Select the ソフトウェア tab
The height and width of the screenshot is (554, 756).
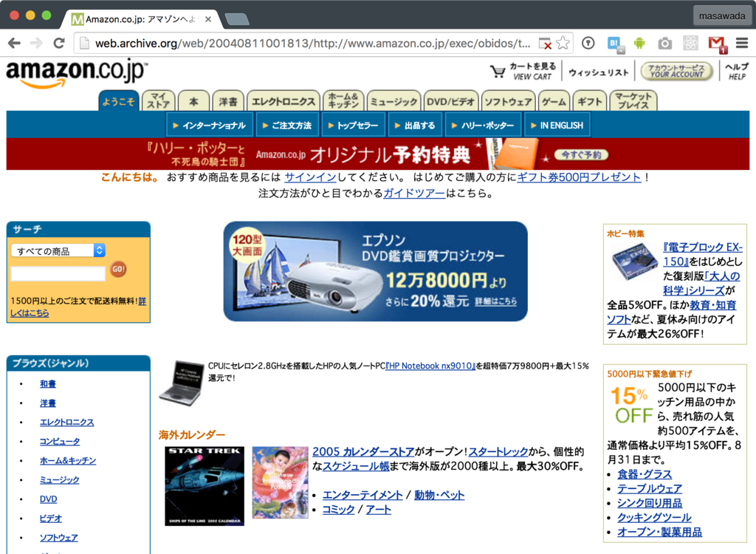[x=509, y=101]
